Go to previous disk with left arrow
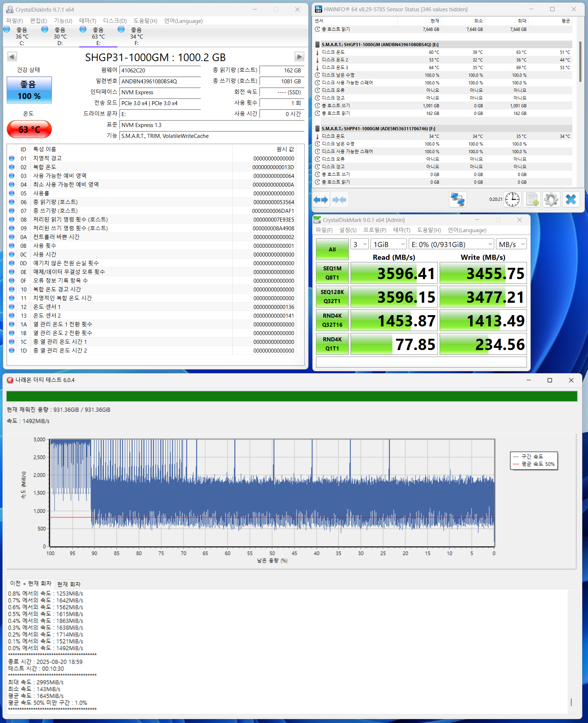 pyautogui.click(x=12, y=57)
